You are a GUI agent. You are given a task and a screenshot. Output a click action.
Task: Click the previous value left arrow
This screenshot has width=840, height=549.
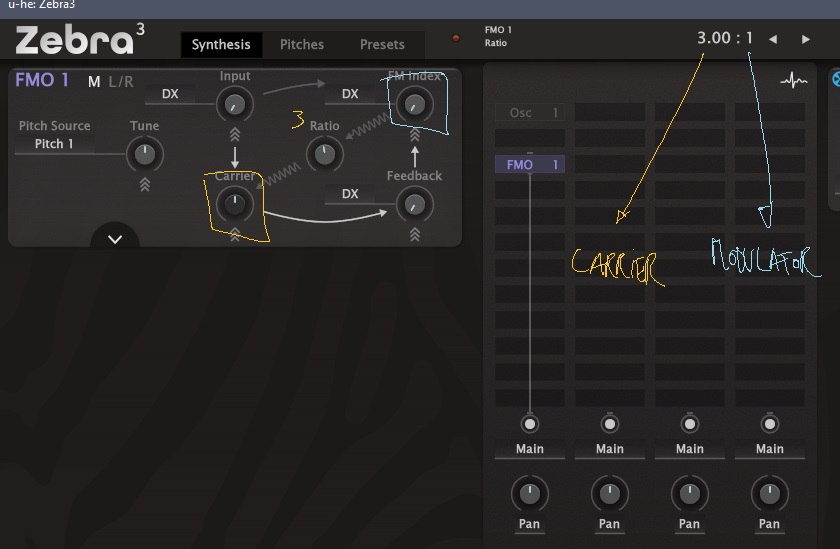[773, 39]
